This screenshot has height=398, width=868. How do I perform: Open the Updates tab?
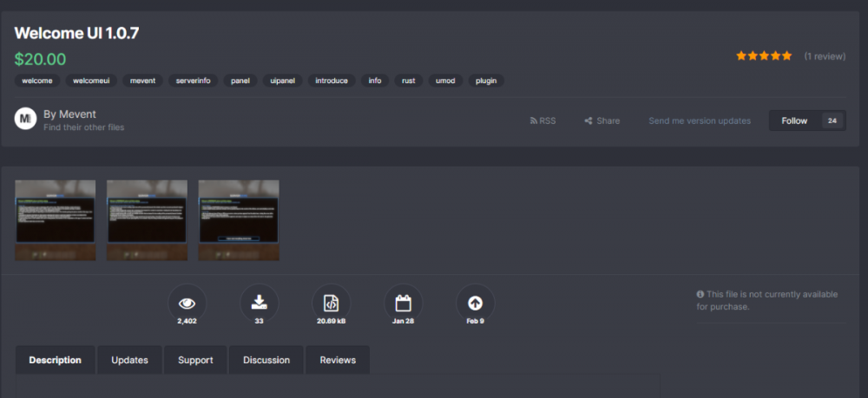(x=129, y=360)
